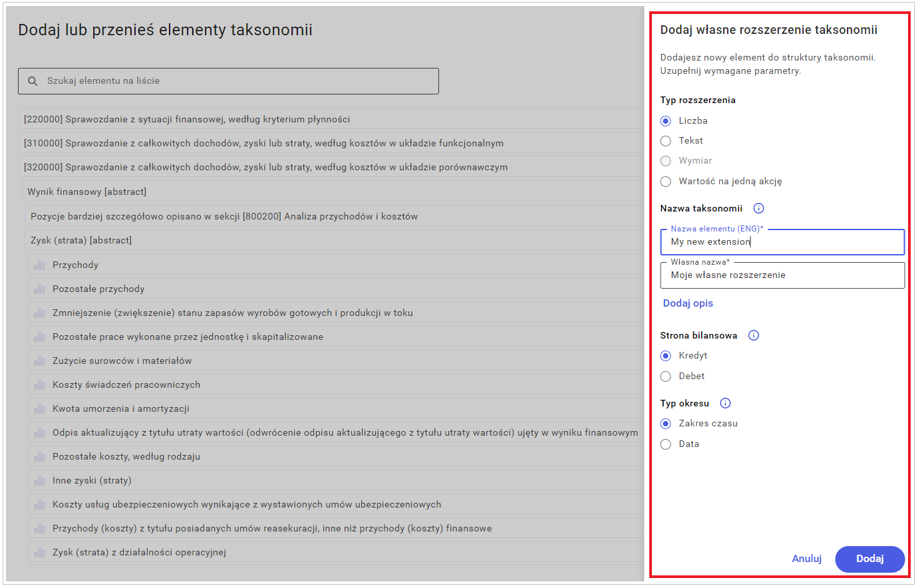Select Pozostałe koszty, według rodzaju text

[x=126, y=457]
